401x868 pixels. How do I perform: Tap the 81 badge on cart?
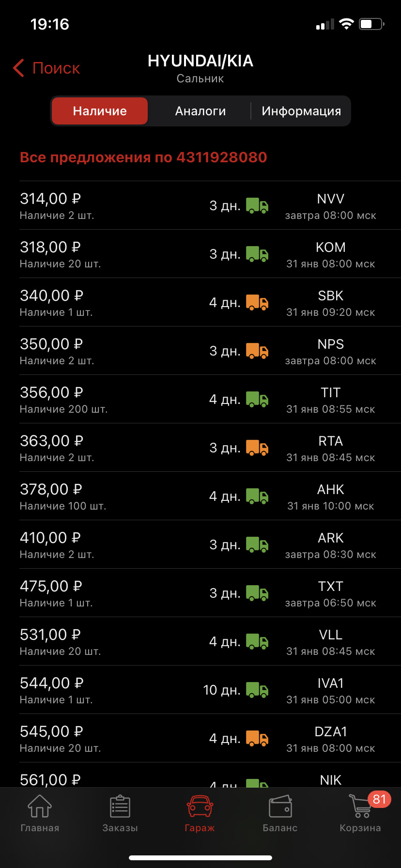click(379, 799)
